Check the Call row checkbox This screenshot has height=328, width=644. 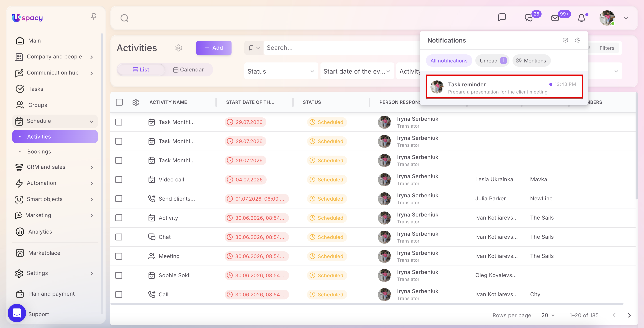pos(119,294)
